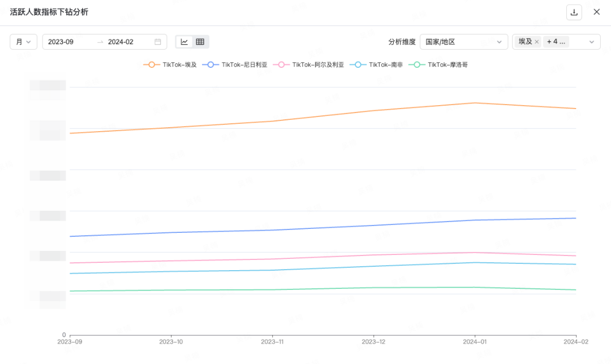Click the orange 埃及 line at 2024-01 peak
The width and height of the screenshot is (611, 364).
(475, 103)
